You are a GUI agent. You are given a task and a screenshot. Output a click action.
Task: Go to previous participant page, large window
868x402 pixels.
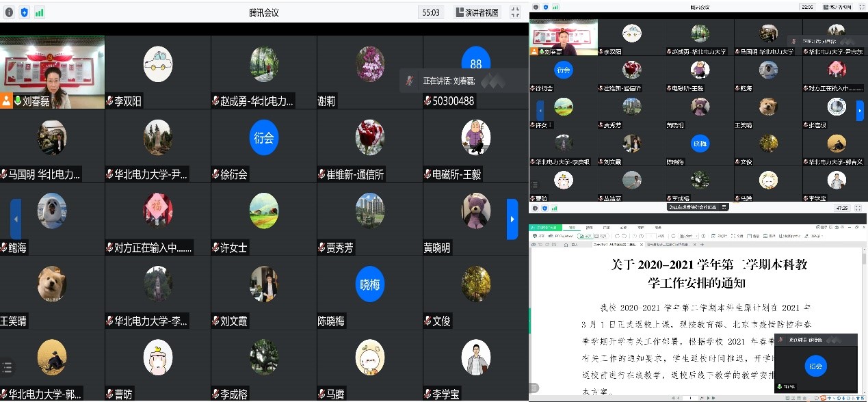tap(16, 219)
